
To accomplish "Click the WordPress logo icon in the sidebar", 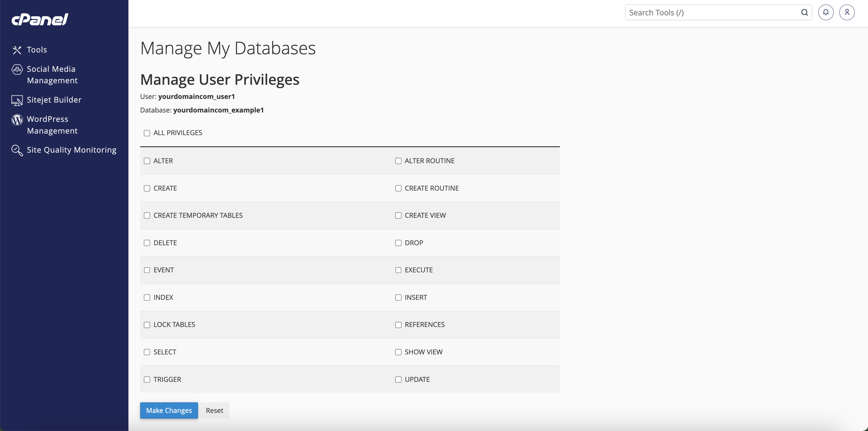I will pyautogui.click(x=17, y=120).
